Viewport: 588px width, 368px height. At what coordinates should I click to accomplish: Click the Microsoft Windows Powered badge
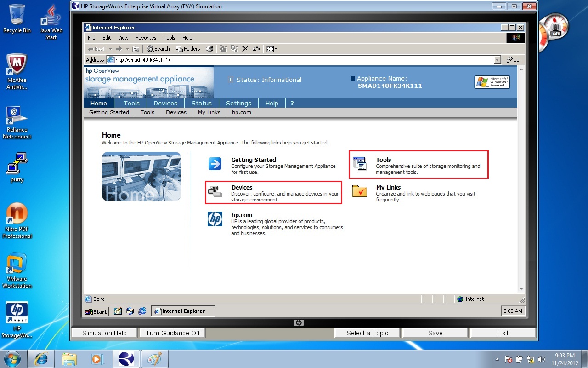tap(492, 82)
